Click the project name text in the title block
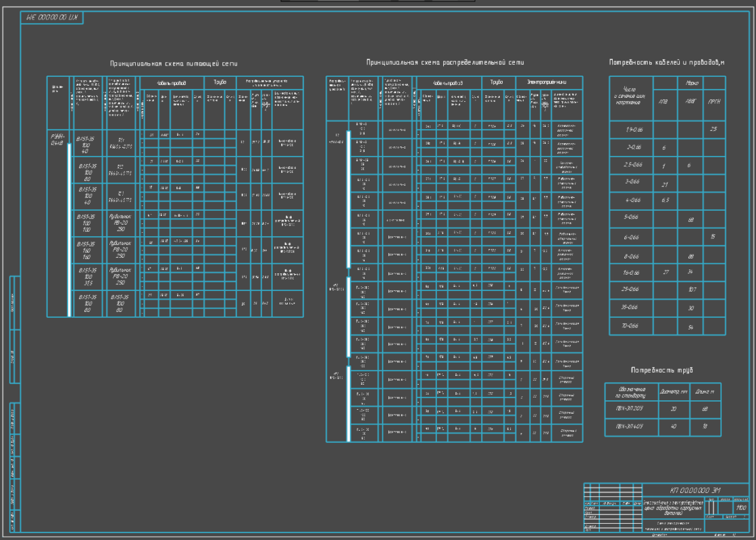This screenshot has height=540, width=756. (674, 508)
